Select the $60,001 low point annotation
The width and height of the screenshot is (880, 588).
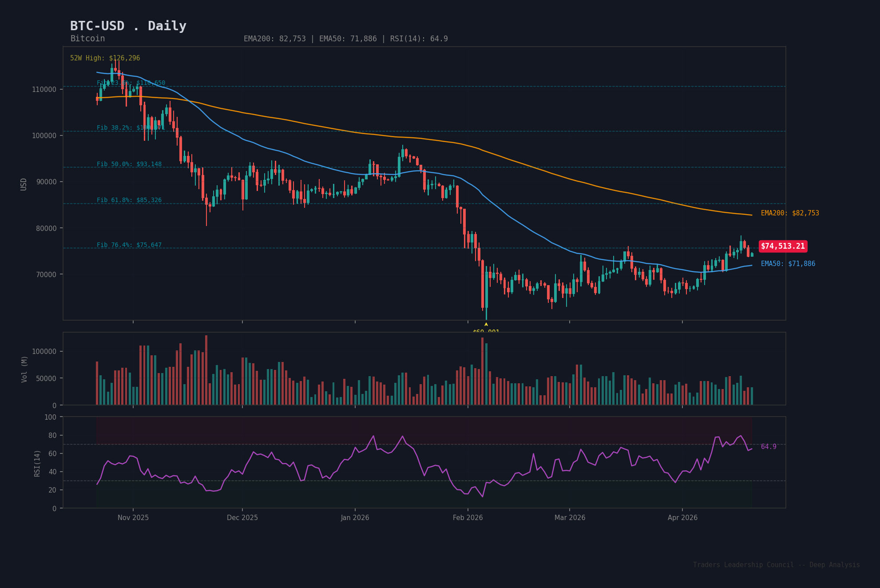click(486, 332)
